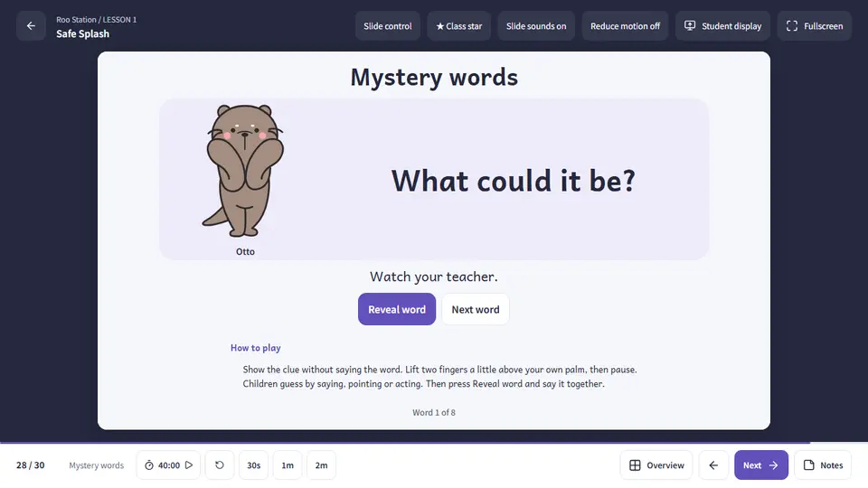
Task: Click the Reveal word button
Action: 397,309
